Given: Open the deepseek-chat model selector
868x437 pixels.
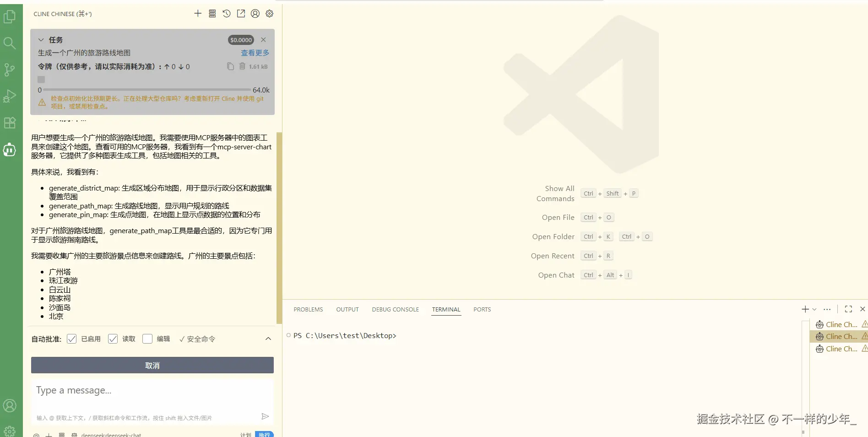Looking at the screenshot, I should coord(111,434).
